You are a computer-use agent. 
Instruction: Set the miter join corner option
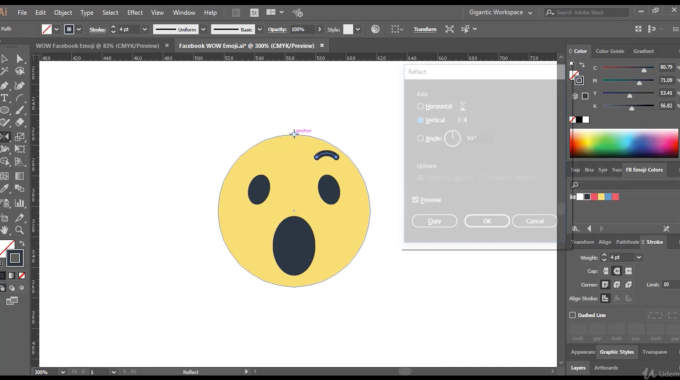605,285
